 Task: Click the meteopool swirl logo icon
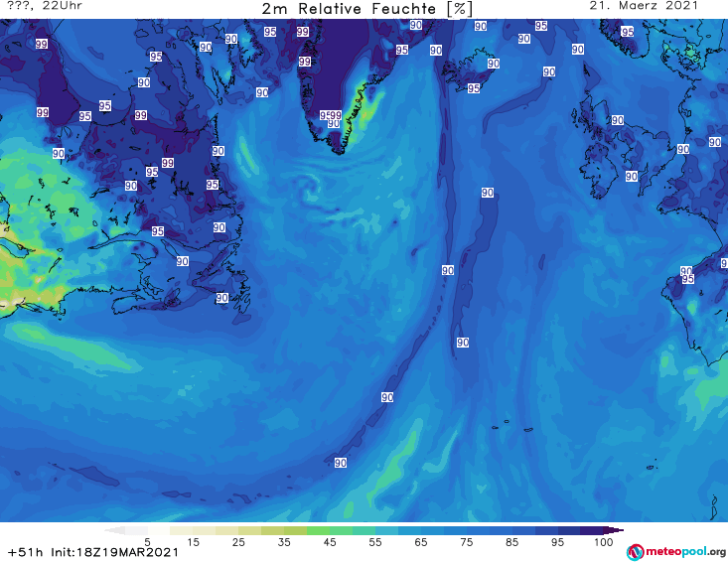tap(635, 552)
